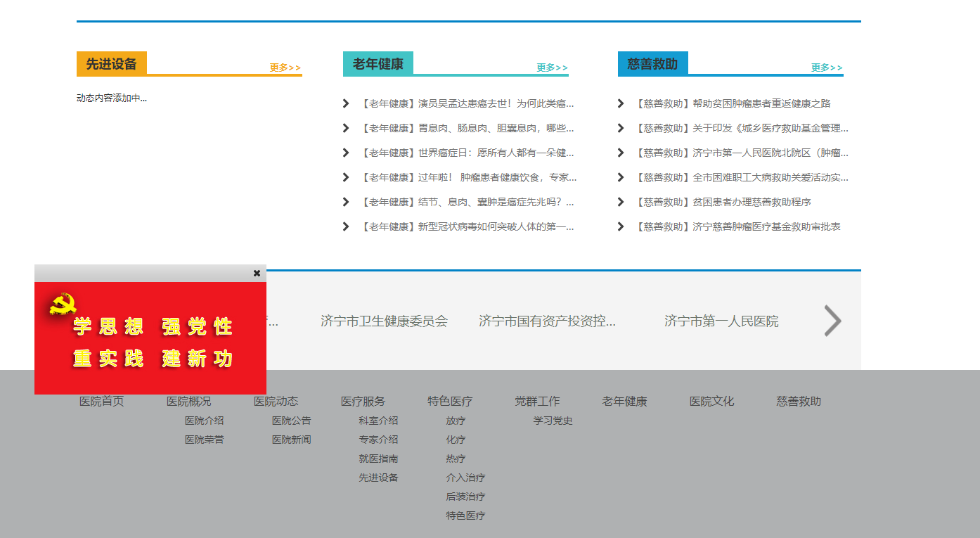Viewport: 980px width, 538px height.
Task: Select the 老年健康 section heading tab
Action: [378, 64]
